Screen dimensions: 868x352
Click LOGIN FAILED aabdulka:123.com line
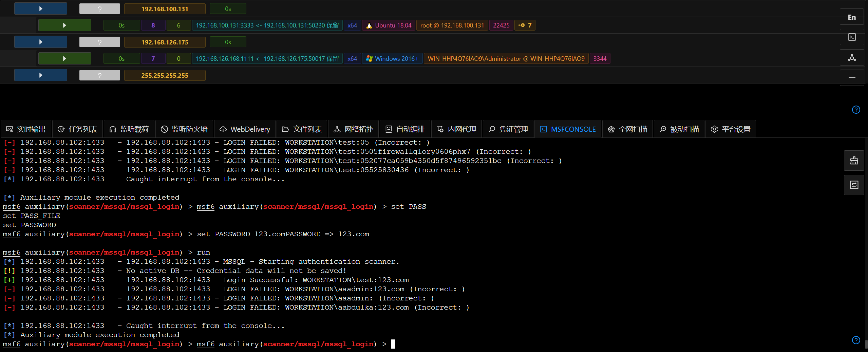click(x=237, y=307)
